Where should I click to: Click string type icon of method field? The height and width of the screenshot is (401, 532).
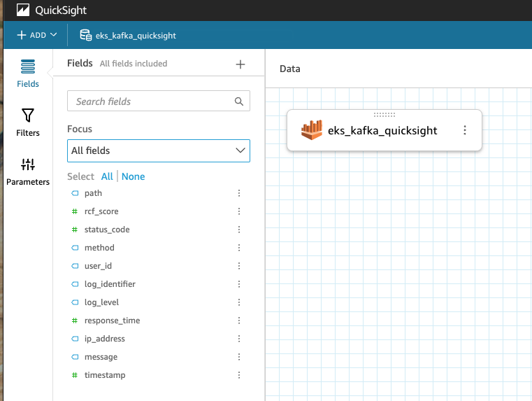click(x=75, y=248)
